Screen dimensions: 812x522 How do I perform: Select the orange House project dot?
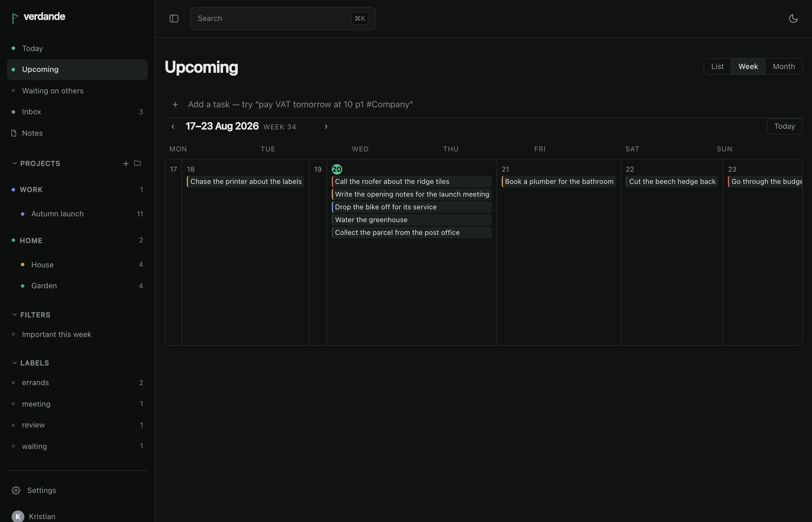22,264
